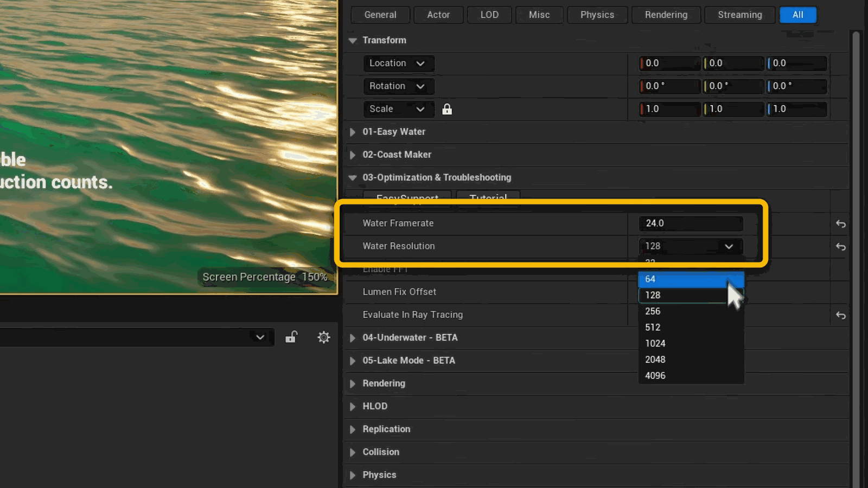Switch to the Streaming filter tab
The image size is (868, 488).
tap(740, 15)
